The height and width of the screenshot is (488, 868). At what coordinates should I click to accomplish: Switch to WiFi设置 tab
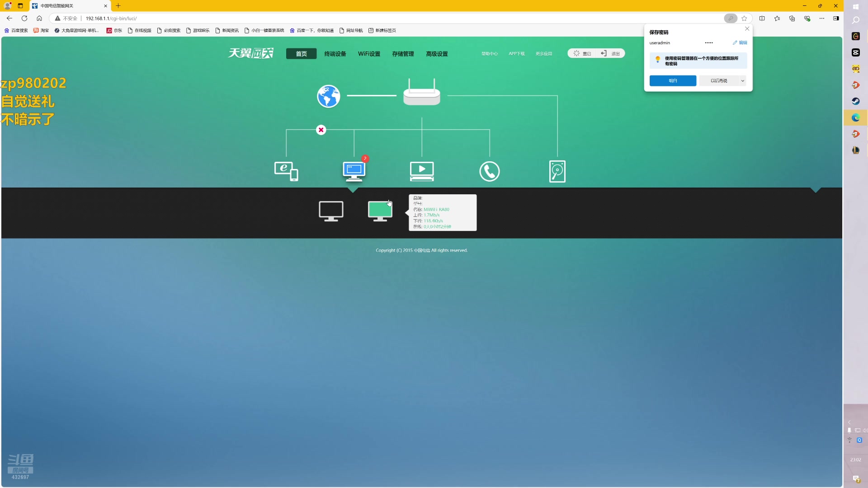[369, 54]
